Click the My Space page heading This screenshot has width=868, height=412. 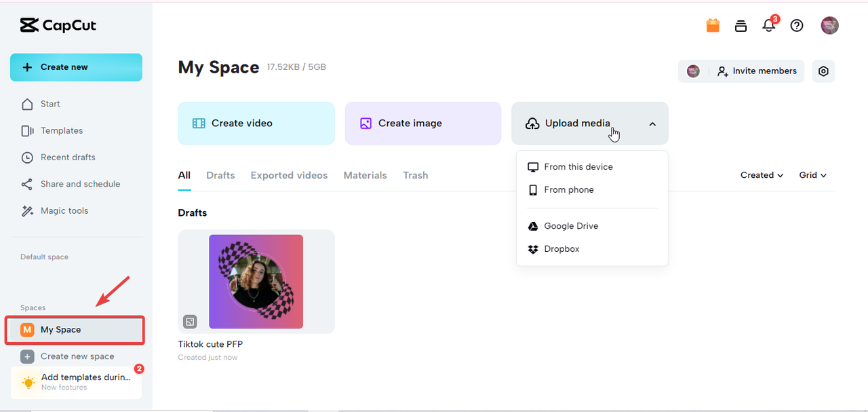(218, 68)
